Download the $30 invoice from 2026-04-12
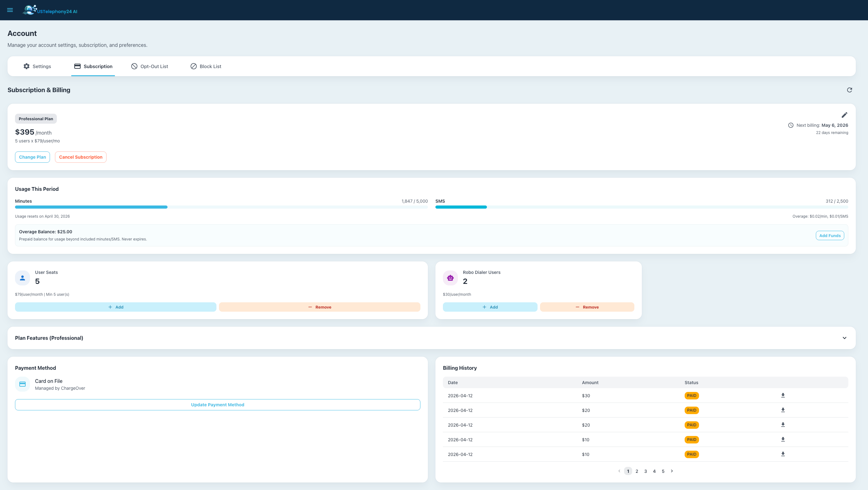The image size is (868, 490). [x=783, y=395]
